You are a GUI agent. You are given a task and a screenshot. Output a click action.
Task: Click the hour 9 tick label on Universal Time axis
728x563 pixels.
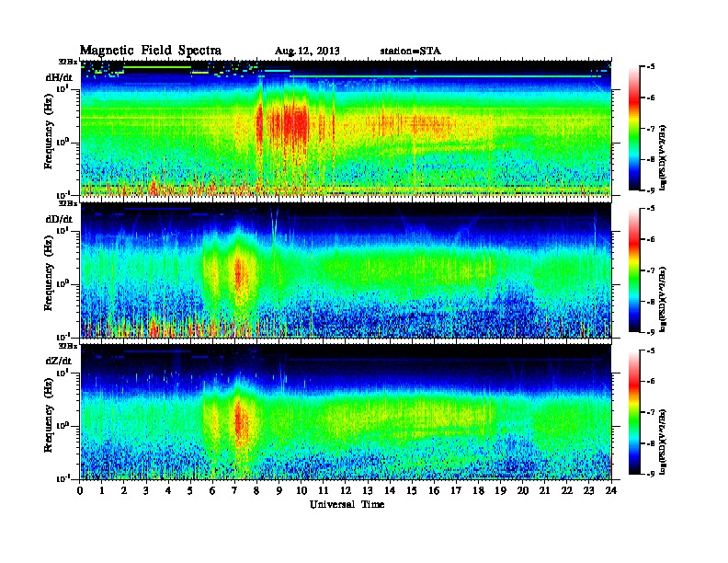[x=279, y=490]
